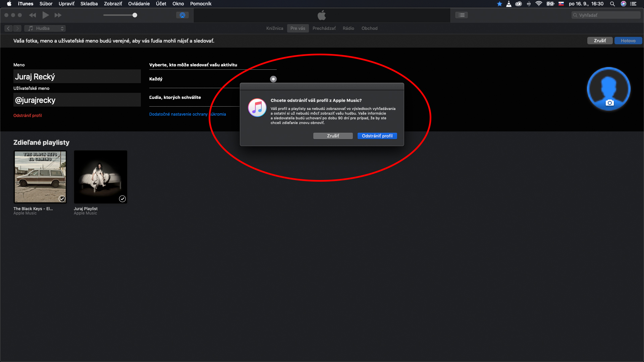
Task: Click the Play button
Action: point(46,15)
